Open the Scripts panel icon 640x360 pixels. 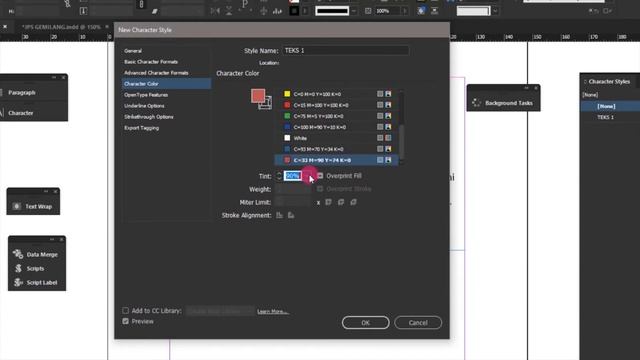coord(18,268)
